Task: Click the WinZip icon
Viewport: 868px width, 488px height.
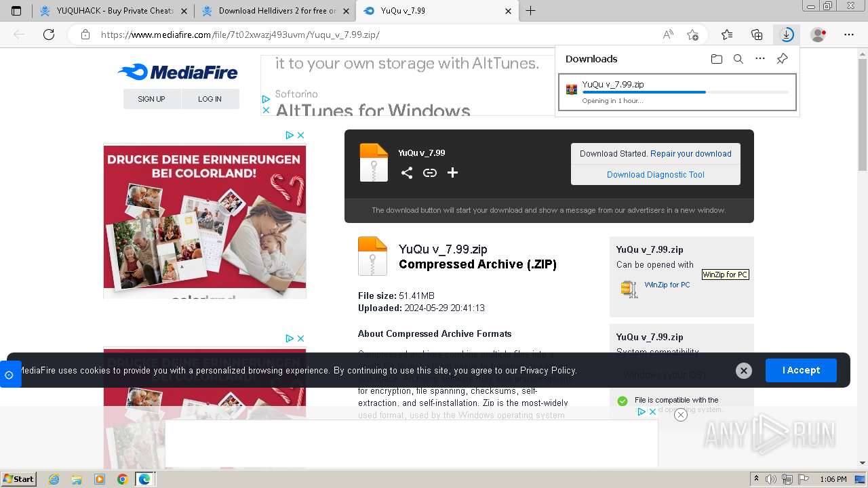Action: pos(629,289)
